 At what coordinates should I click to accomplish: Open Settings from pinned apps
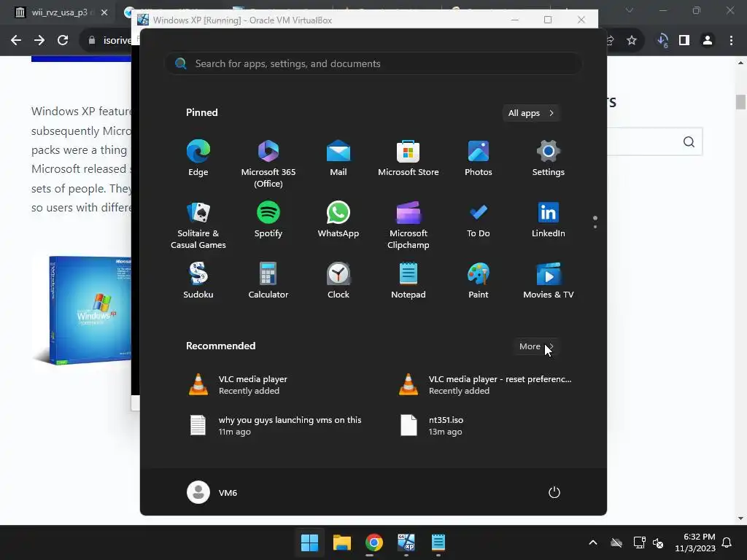(549, 158)
